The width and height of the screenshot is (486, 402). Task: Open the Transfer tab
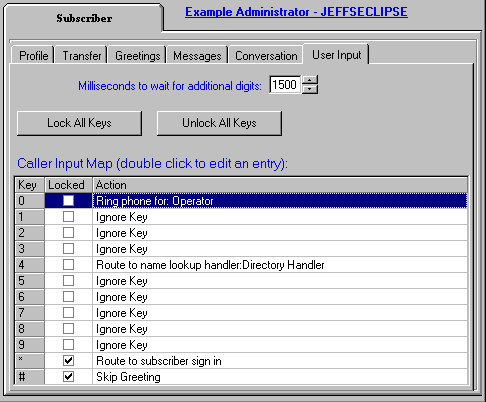pyautogui.click(x=82, y=55)
